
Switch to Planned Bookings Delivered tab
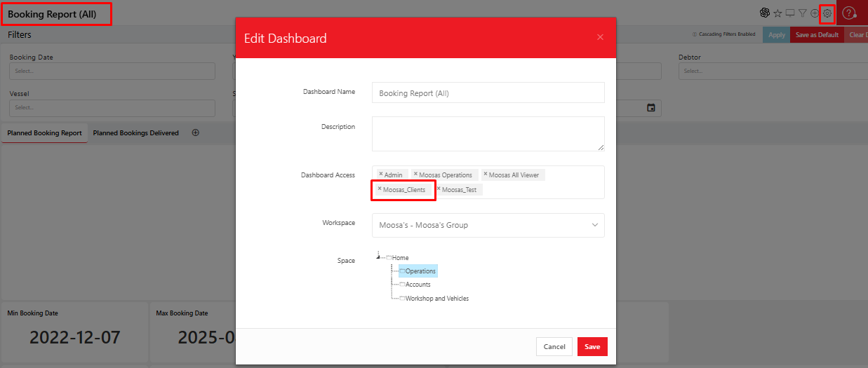(x=135, y=132)
